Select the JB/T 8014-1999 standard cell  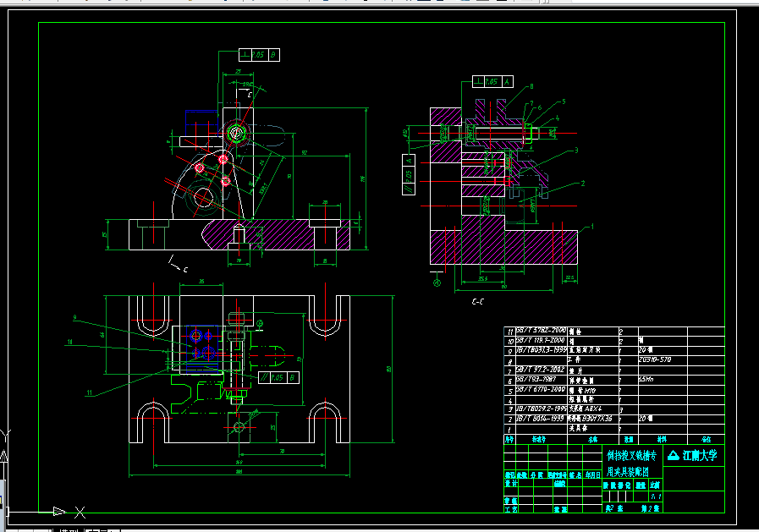tap(540, 419)
